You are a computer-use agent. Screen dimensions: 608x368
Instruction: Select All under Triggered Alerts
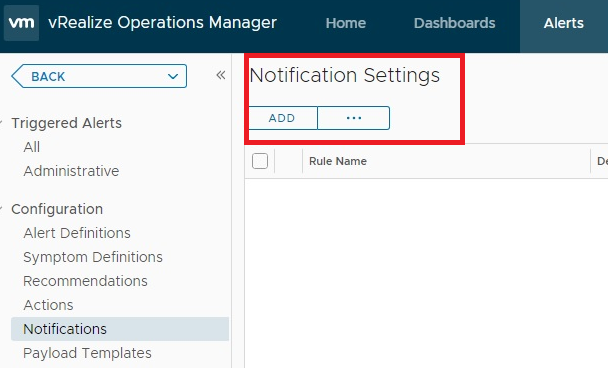(x=31, y=147)
